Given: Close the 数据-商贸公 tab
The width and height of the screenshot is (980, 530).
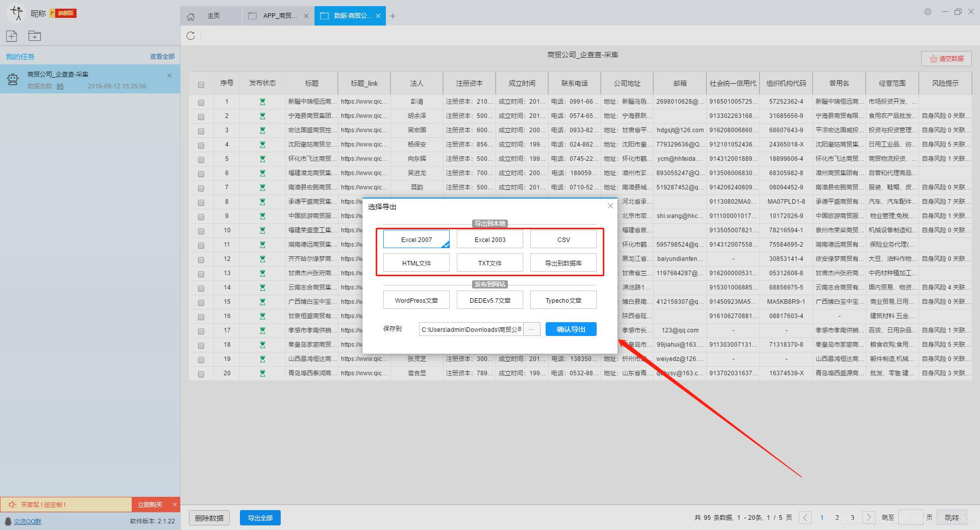Looking at the screenshot, I should pyautogui.click(x=378, y=16).
